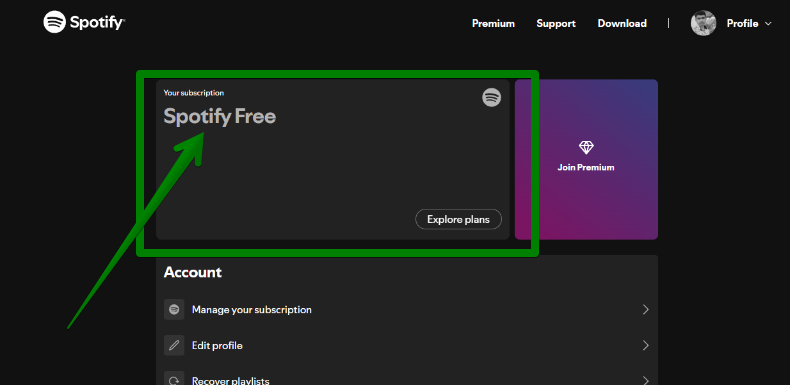
Task: Click the Join Premium card
Action: [x=586, y=159]
